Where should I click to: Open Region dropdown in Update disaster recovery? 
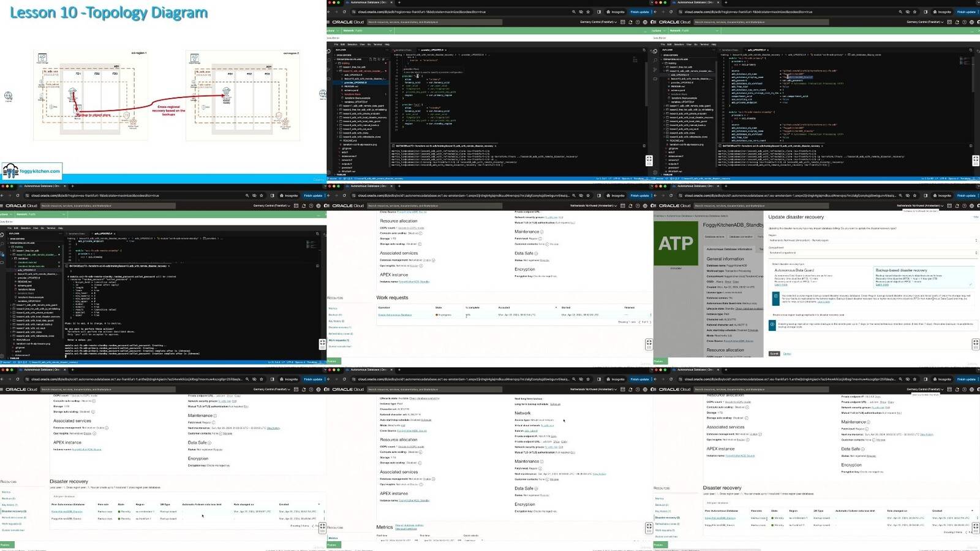873,240
